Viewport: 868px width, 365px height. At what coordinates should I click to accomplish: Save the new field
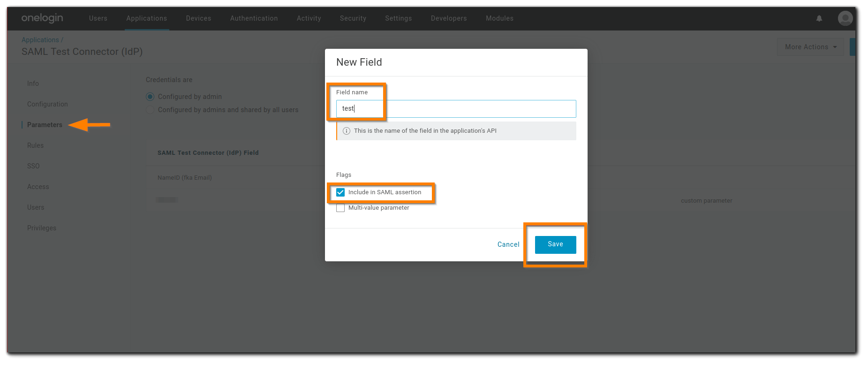pyautogui.click(x=555, y=244)
